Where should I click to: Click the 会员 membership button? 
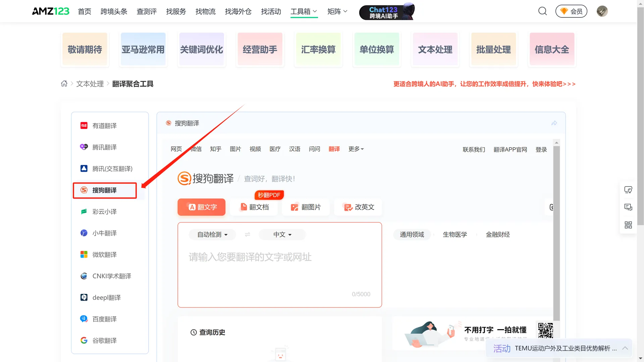571,11
